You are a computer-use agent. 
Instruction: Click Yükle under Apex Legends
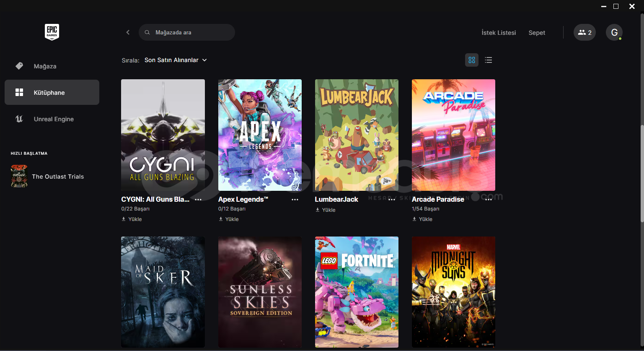pos(232,219)
